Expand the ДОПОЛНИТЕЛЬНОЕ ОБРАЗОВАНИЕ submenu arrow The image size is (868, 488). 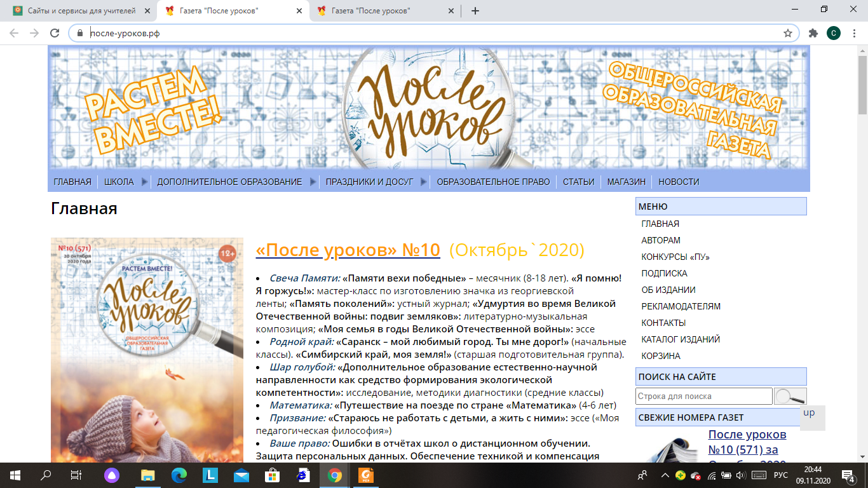point(313,182)
